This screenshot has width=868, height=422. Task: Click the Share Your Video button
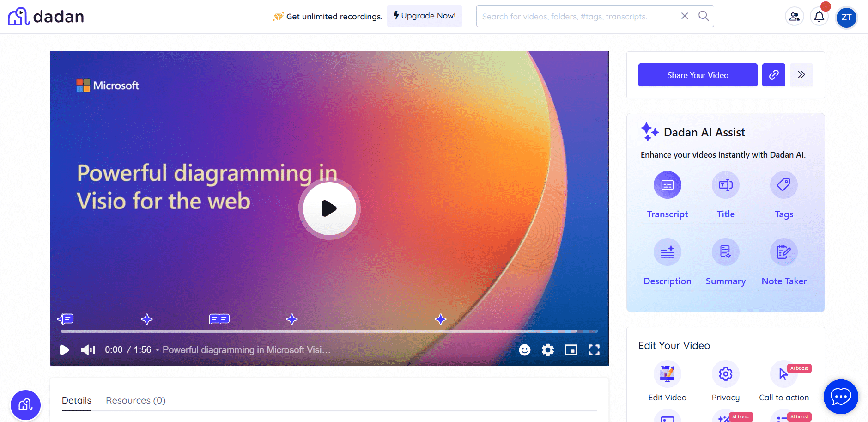click(698, 74)
